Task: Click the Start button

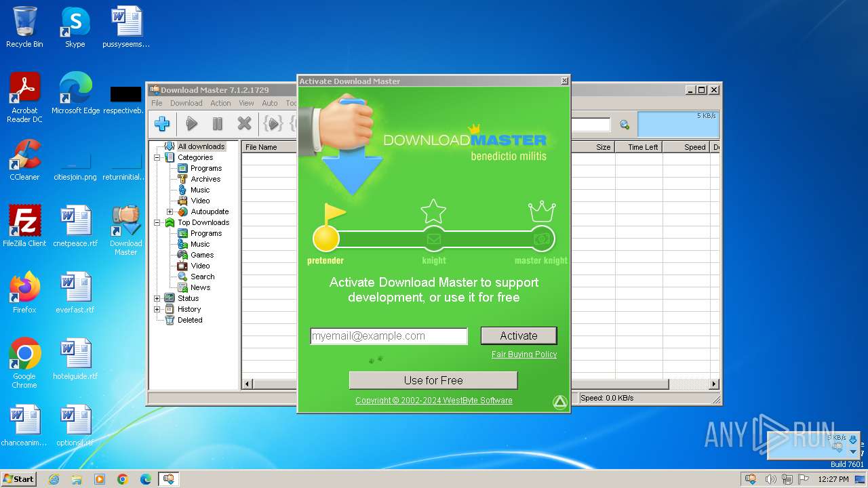Action: 18,479
